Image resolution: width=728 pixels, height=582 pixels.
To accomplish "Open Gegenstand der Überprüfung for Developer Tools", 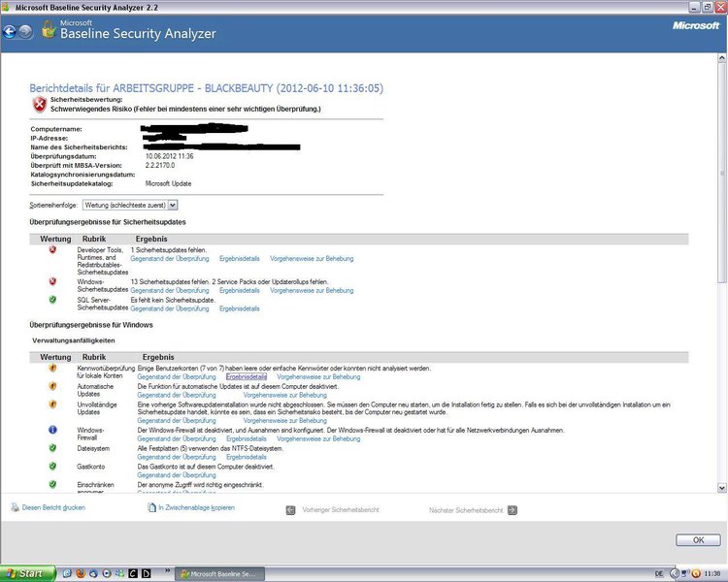I will pyautogui.click(x=170, y=259).
